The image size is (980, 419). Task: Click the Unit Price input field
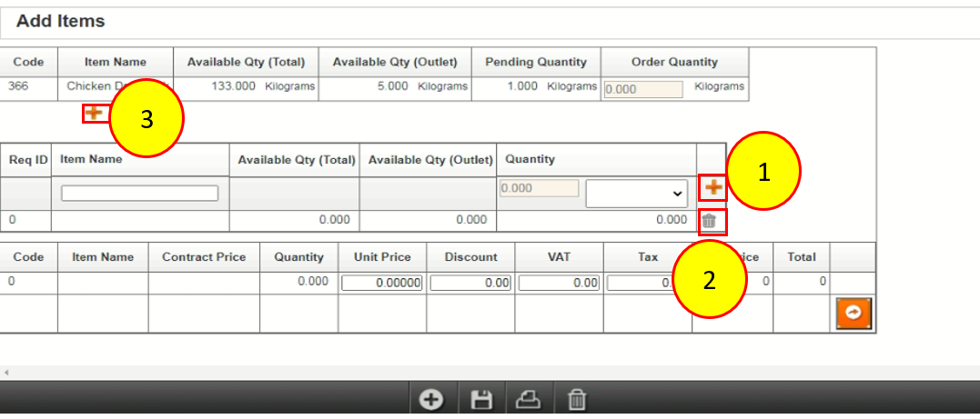point(382,283)
